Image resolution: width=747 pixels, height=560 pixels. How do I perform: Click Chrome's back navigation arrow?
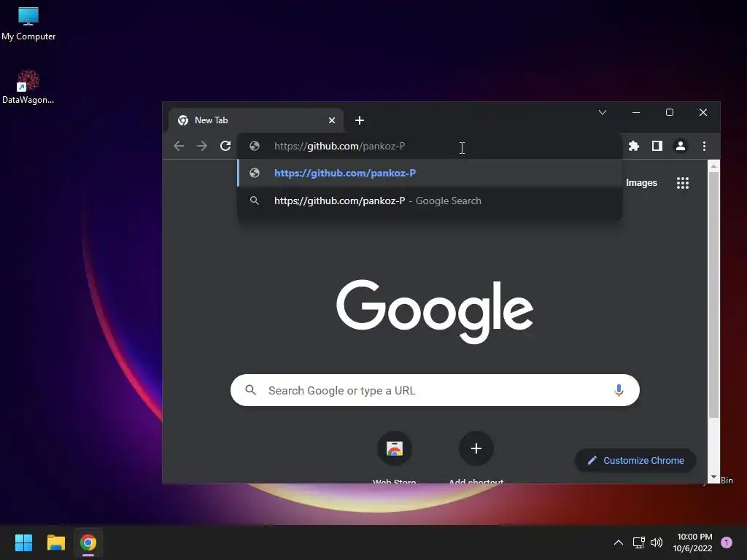coord(179,146)
